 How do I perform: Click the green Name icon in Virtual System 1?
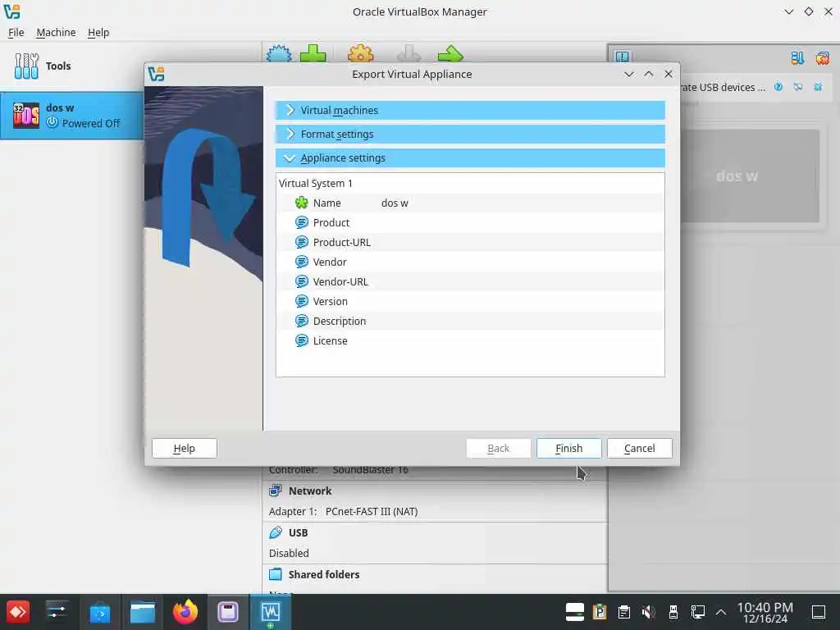point(302,203)
